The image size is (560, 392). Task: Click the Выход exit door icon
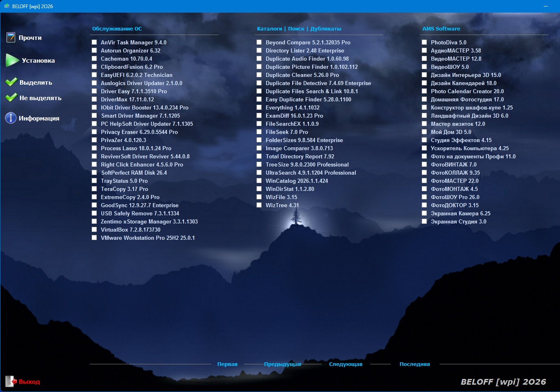coord(11,381)
